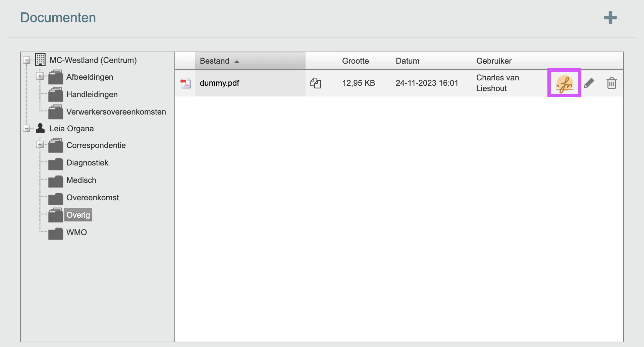The image size is (644, 347).
Task: Select MC-Westland (Centrum) in the tree
Action: coord(93,60)
